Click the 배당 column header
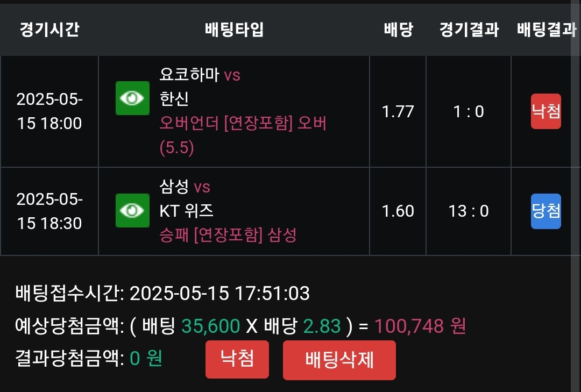The width and height of the screenshot is (581, 392). (x=398, y=30)
